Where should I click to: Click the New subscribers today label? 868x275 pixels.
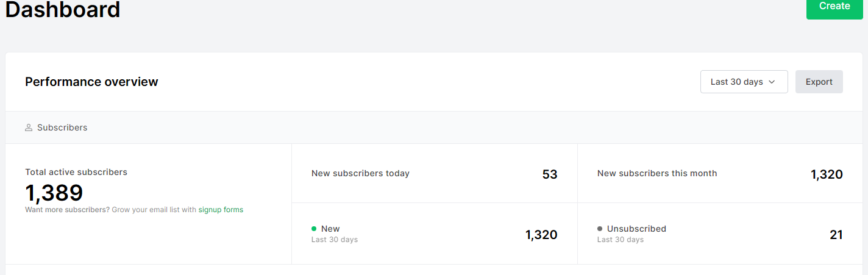tap(360, 173)
